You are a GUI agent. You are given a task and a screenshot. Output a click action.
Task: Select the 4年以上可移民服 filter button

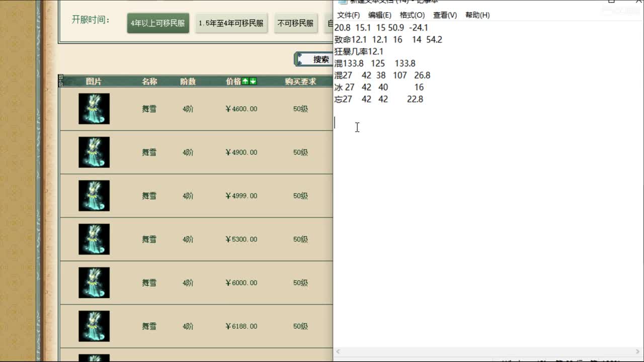(x=158, y=23)
